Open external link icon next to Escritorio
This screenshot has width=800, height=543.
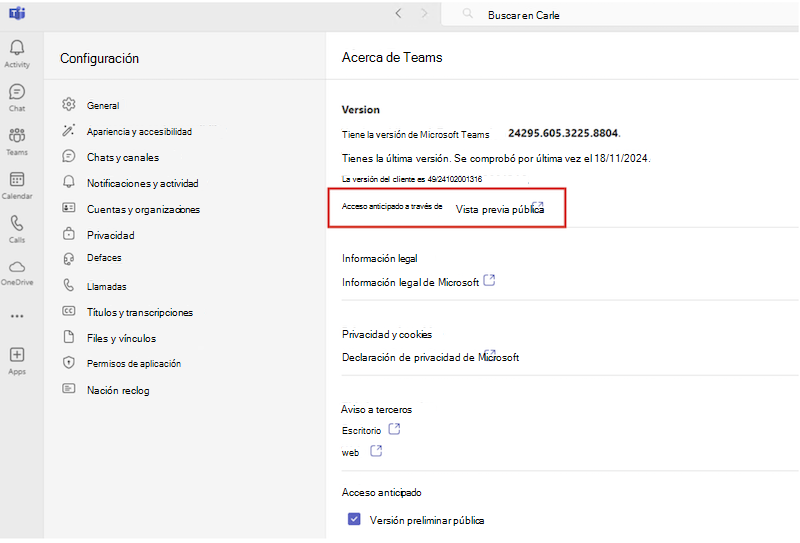pyautogui.click(x=394, y=429)
